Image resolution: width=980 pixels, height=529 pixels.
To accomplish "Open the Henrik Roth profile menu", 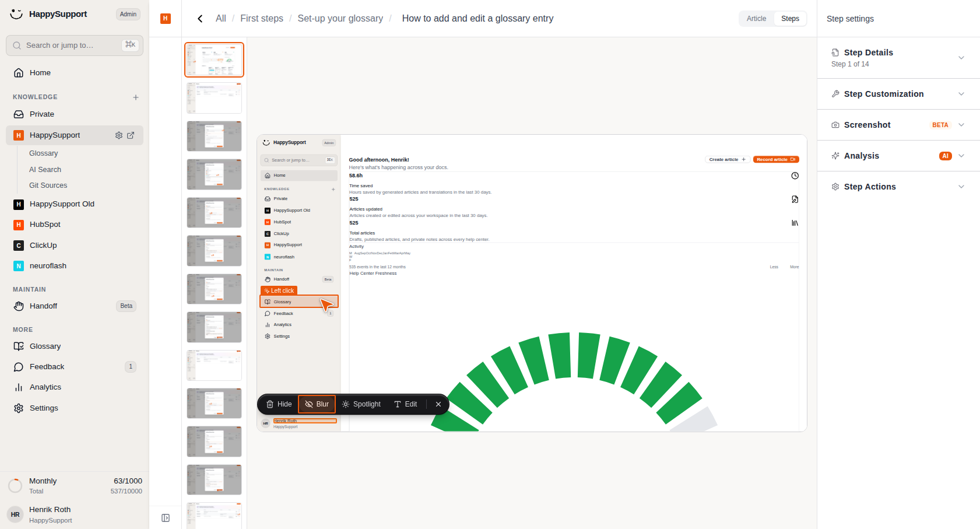I will pyautogui.click(x=75, y=514).
